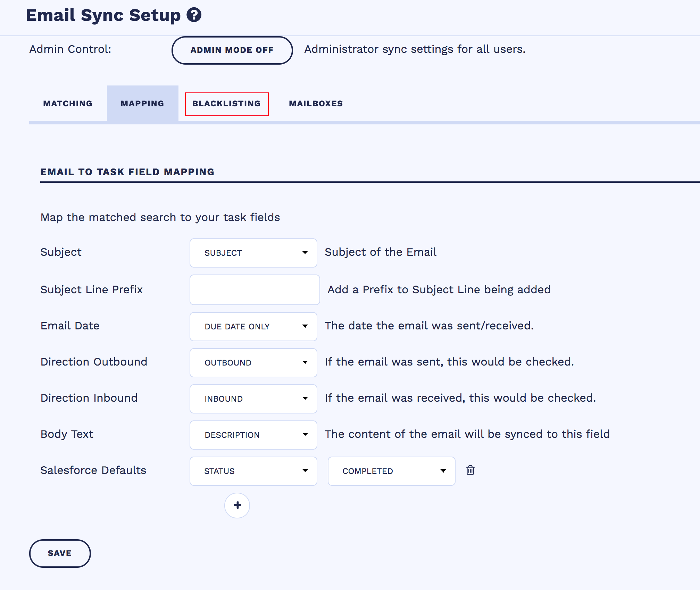Click the Subject Line Prefix input
This screenshot has height=590, width=700.
(x=255, y=290)
